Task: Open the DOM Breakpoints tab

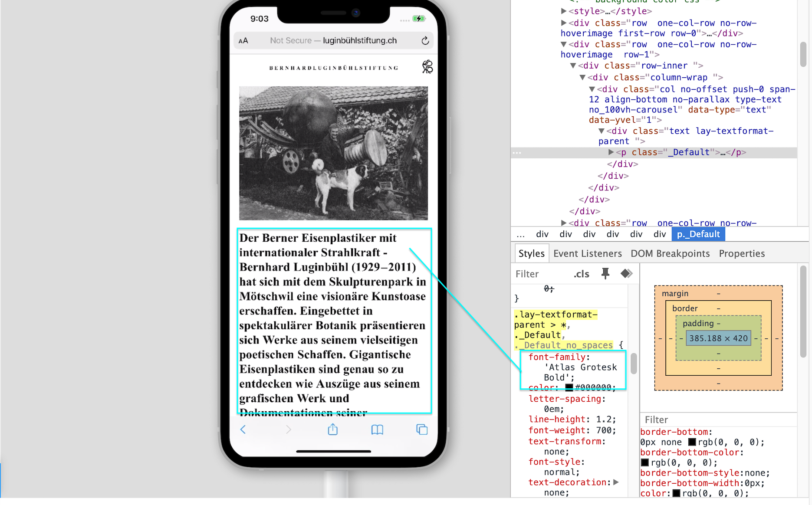Action: coord(670,253)
